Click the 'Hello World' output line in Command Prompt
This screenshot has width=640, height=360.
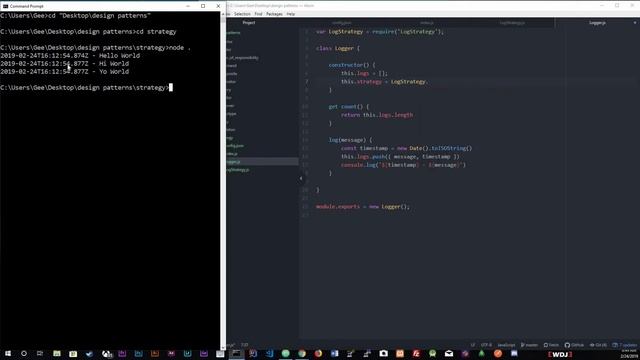(70, 56)
